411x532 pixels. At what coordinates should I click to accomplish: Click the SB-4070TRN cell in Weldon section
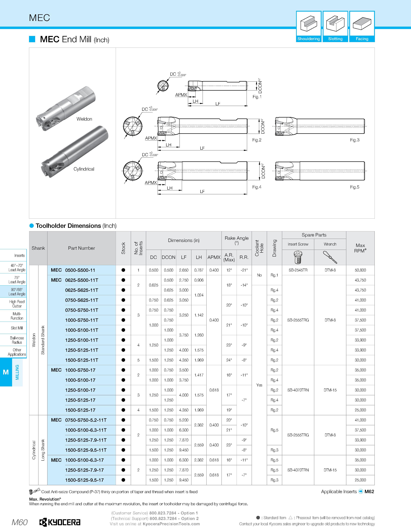[x=298, y=390]
